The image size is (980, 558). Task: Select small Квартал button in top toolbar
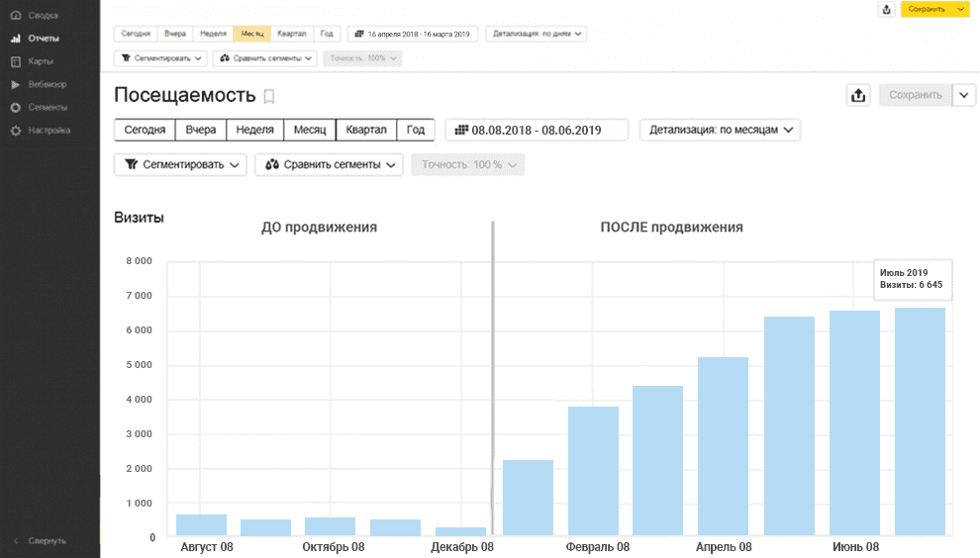click(x=292, y=34)
